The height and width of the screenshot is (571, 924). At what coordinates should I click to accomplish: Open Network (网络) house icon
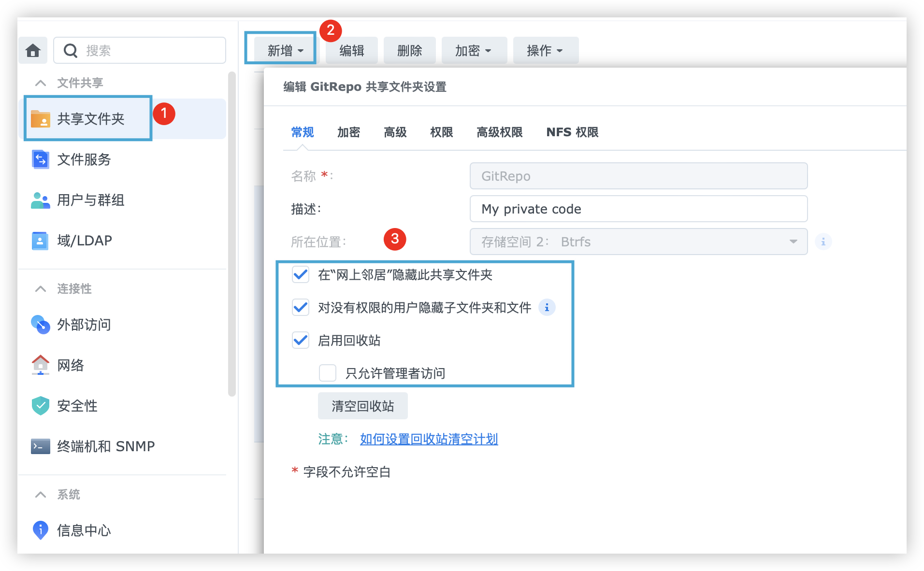click(40, 365)
